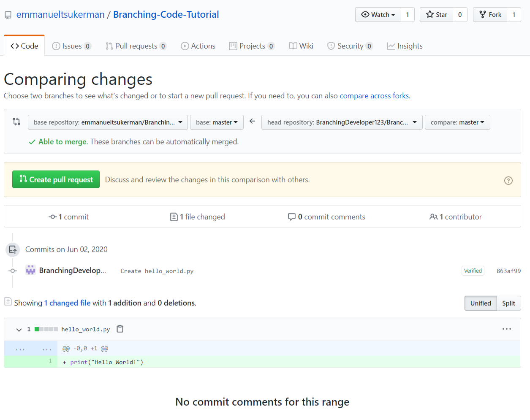The height and width of the screenshot is (420, 530).
Task: Open the head repository dropdown
Action: click(x=342, y=122)
